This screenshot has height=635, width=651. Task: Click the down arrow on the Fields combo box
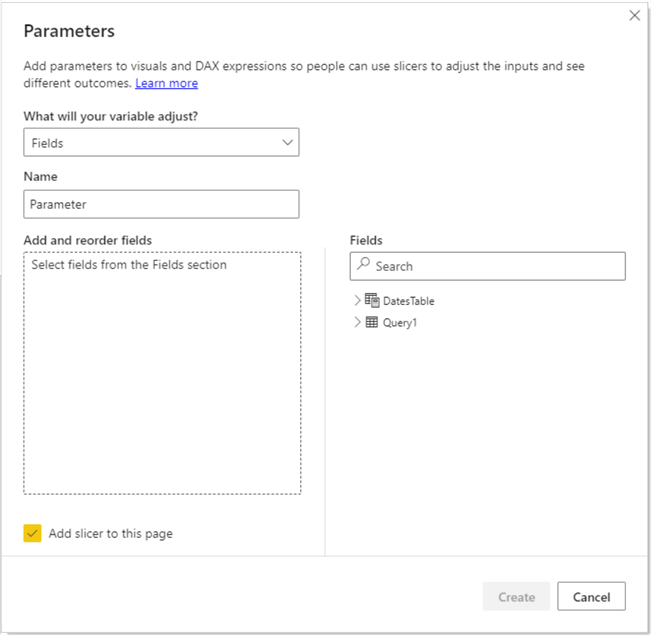(288, 143)
